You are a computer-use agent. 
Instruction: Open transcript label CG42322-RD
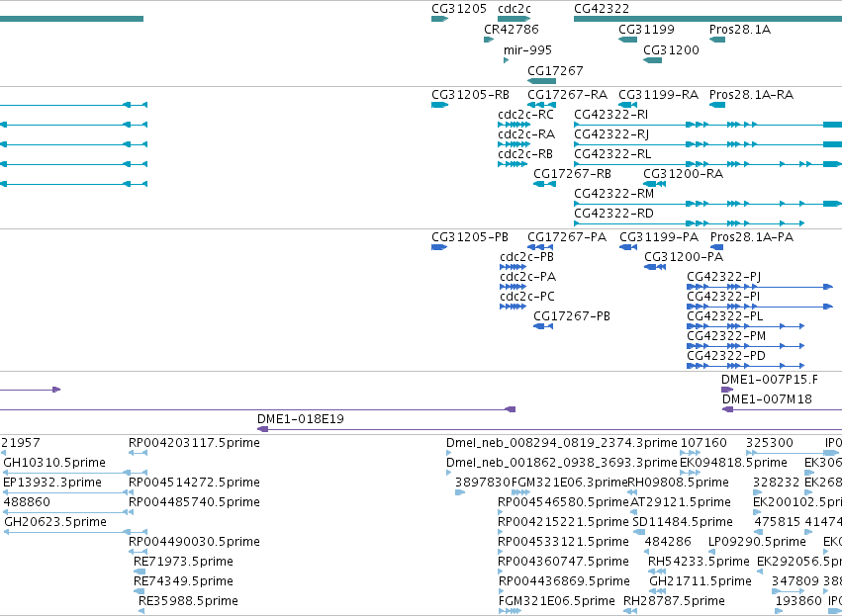613,215
